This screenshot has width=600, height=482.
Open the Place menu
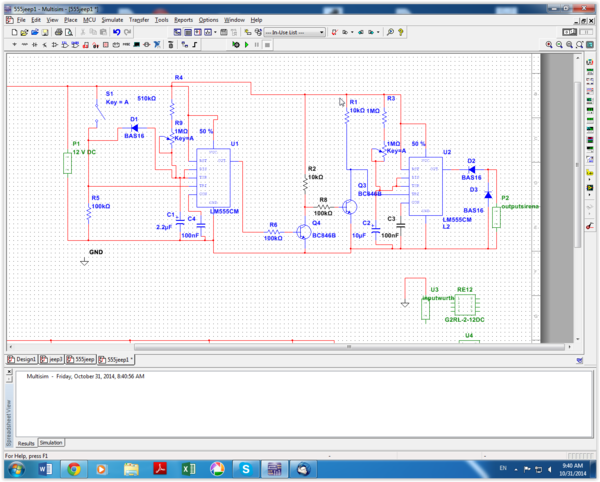coord(70,20)
